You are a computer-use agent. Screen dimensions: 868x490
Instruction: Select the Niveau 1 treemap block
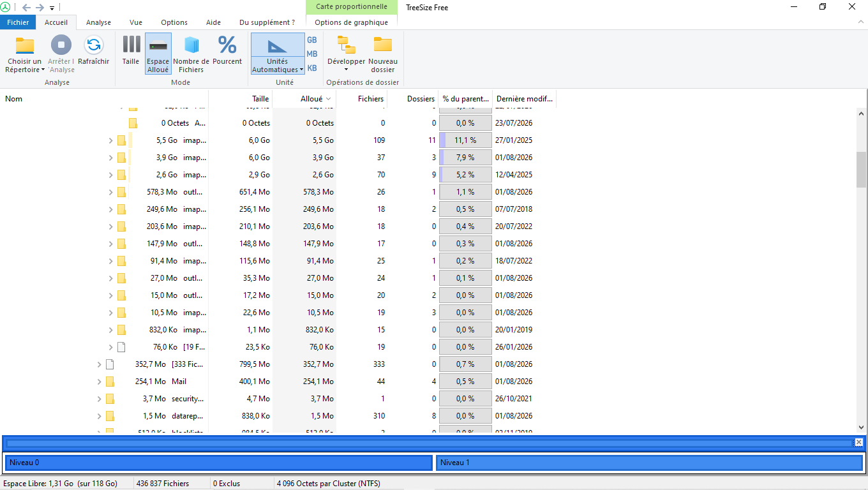point(649,463)
